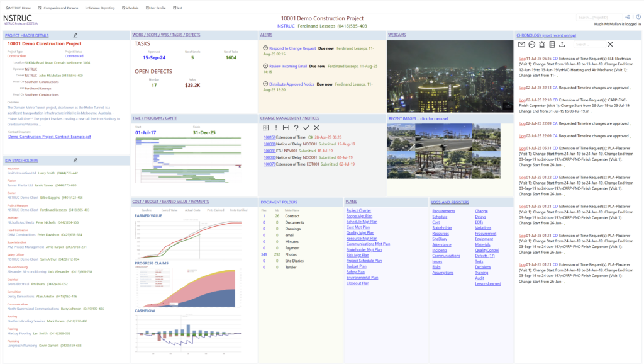Open Companies and Persons menu
The height and width of the screenshot is (364, 644).
coord(58,8)
